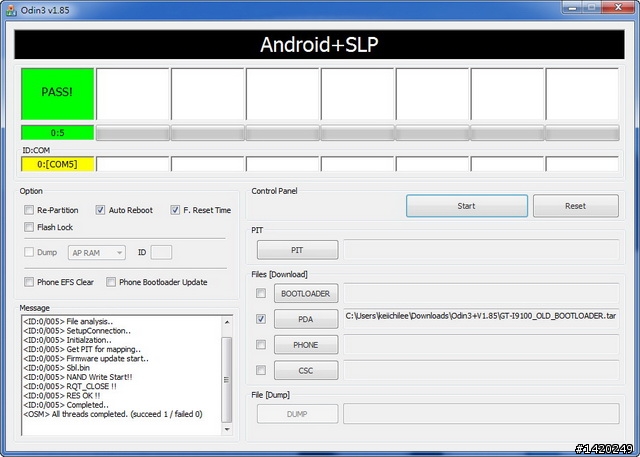Image resolution: width=640 pixels, height=457 pixels.
Task: Check the CSC file checkbox
Action: pyautogui.click(x=261, y=370)
